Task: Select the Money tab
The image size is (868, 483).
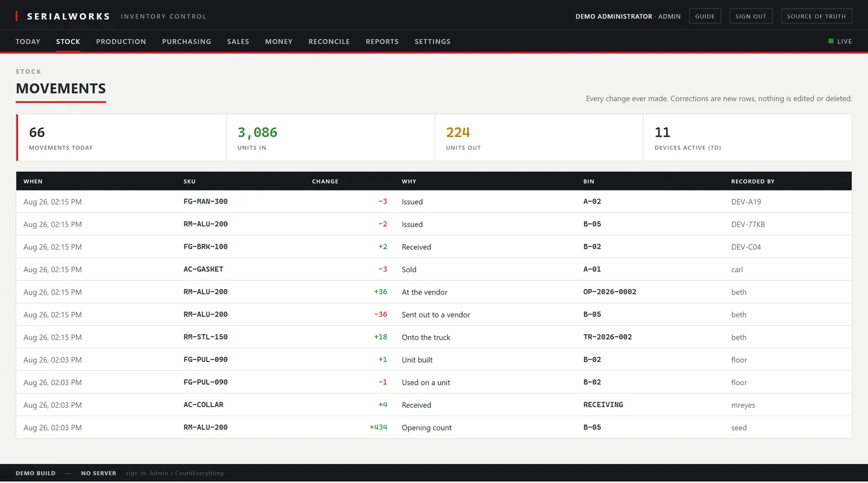Action: tap(279, 42)
